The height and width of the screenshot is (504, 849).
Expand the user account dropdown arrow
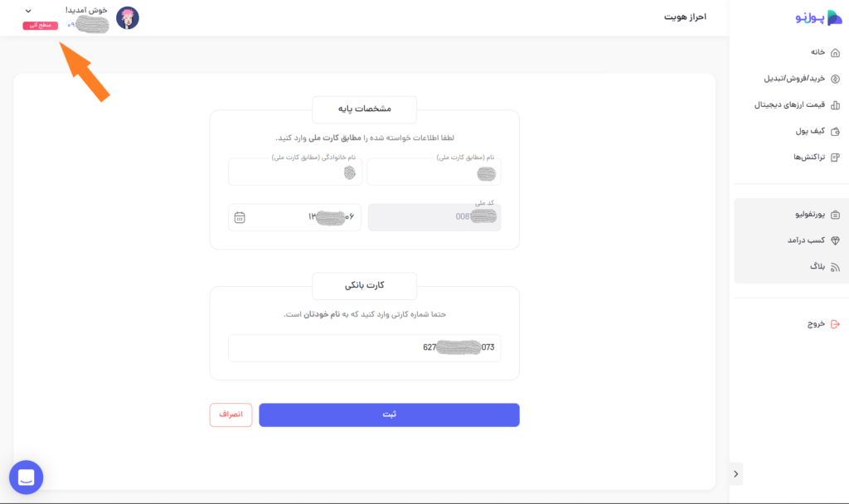(28, 11)
